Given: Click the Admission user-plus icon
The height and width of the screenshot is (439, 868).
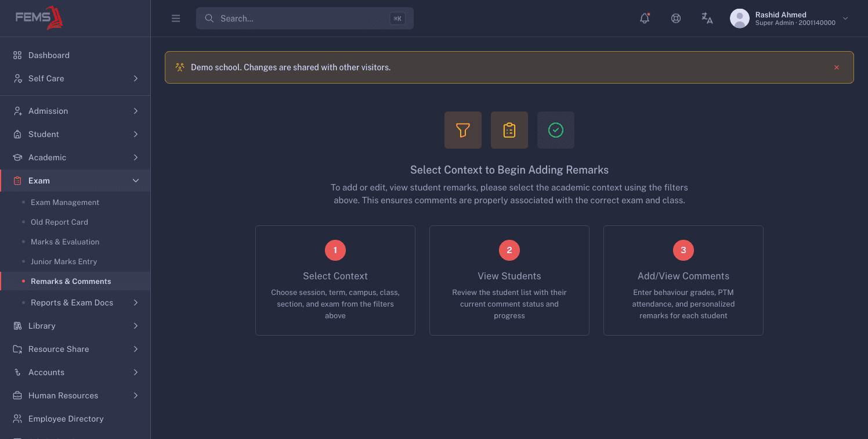Looking at the screenshot, I should [x=17, y=111].
